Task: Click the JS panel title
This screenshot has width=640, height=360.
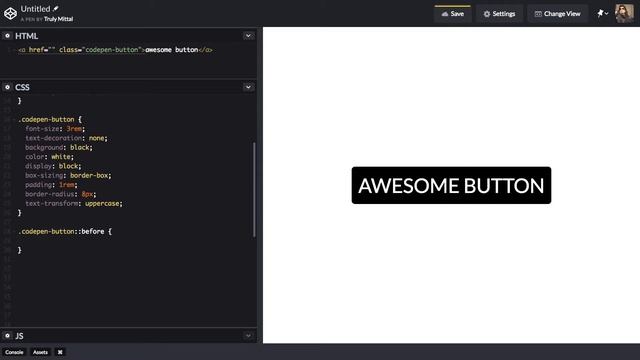Action: tap(19, 336)
